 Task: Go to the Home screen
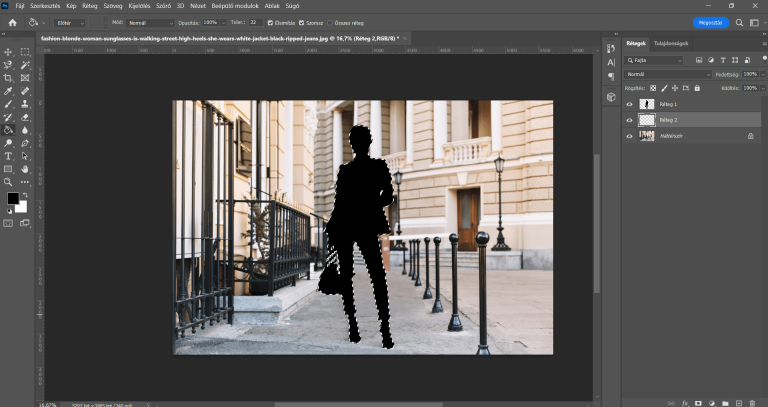point(13,23)
